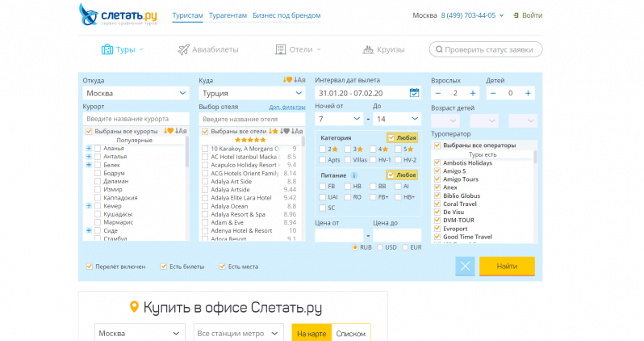Viewport: 644px width, 341px height.
Task: Sort resorts by popularity heart icon
Action: [x=169, y=131]
